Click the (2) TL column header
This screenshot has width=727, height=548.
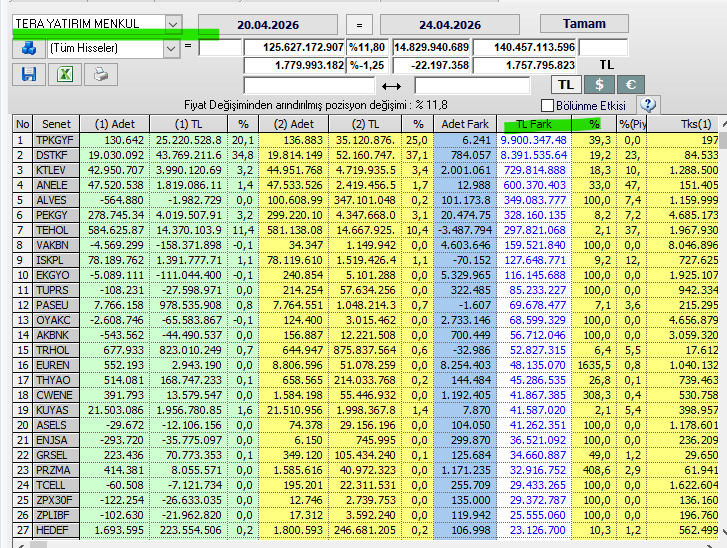(x=365, y=124)
